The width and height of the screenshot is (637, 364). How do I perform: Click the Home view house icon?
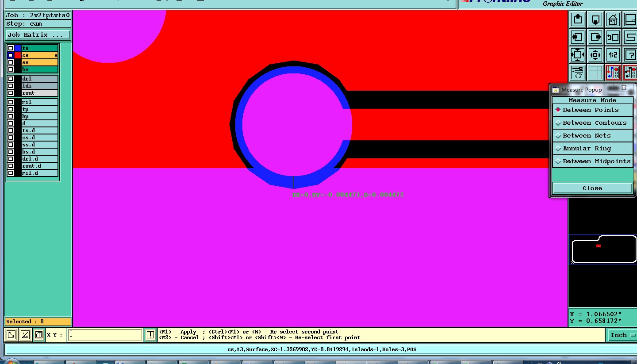click(613, 19)
